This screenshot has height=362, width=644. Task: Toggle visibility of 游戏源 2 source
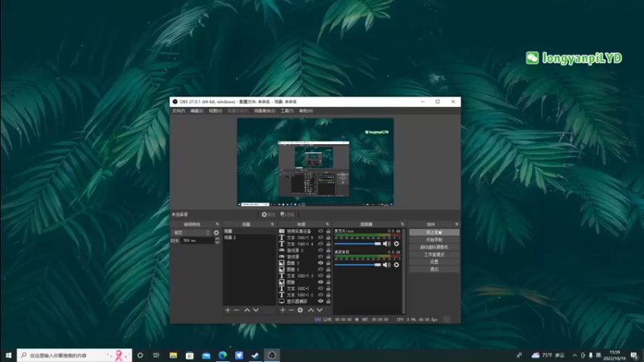point(320,250)
